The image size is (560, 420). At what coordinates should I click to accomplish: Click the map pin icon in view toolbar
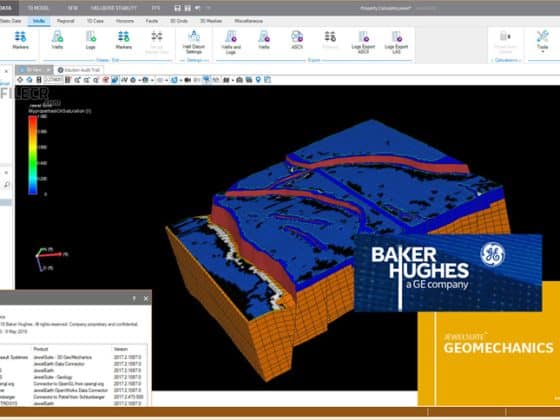coord(258,80)
